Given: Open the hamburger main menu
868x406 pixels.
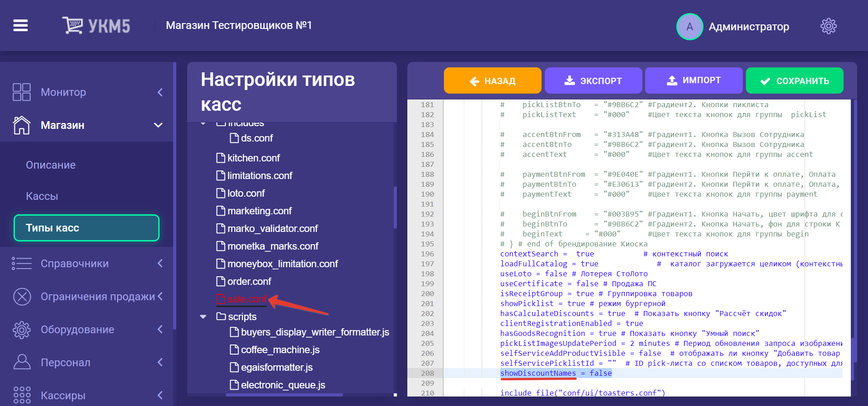Looking at the screenshot, I should 20,26.
